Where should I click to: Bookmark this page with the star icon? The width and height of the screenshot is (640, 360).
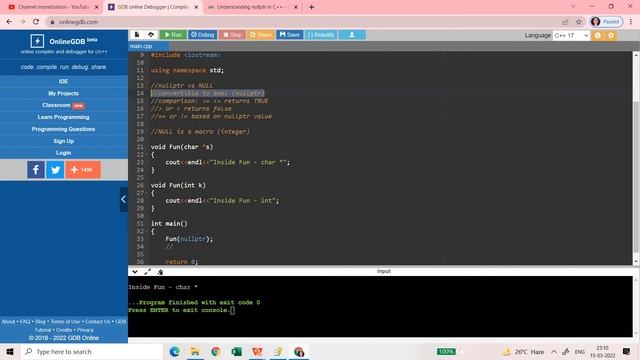click(578, 22)
